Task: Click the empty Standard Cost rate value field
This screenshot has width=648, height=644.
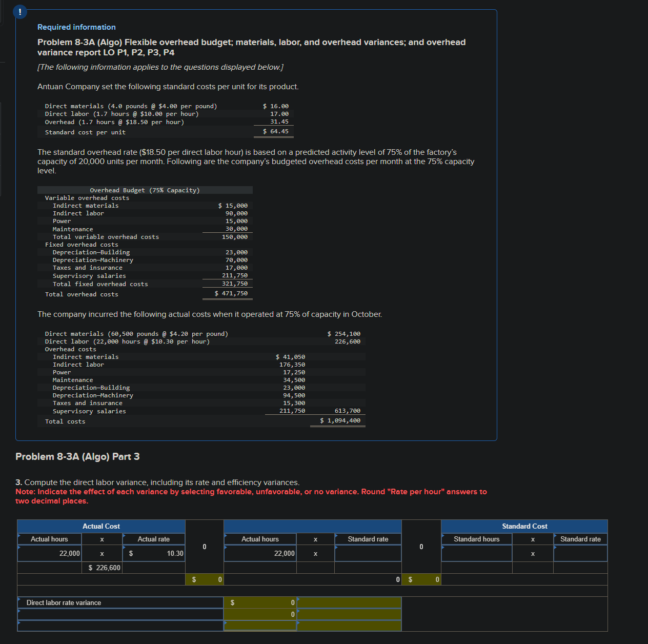Action: tap(580, 553)
